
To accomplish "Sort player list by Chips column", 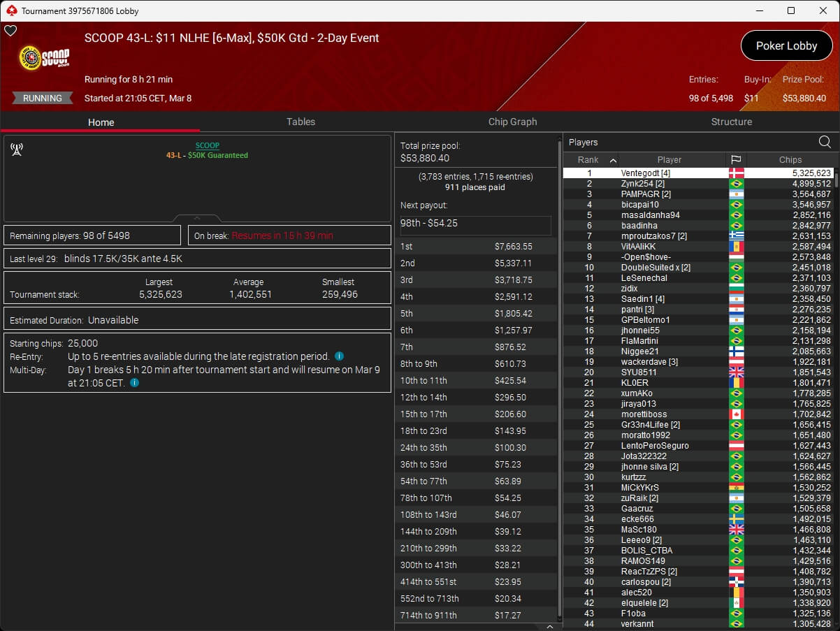I will [790, 160].
